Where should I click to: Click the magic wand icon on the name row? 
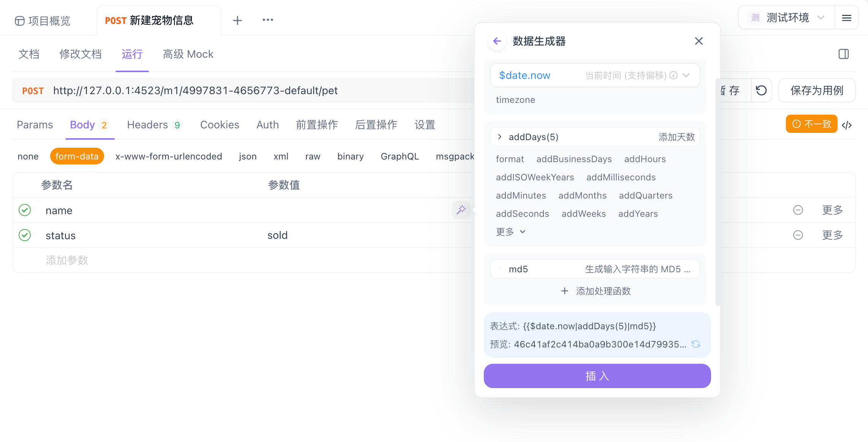pyautogui.click(x=461, y=210)
